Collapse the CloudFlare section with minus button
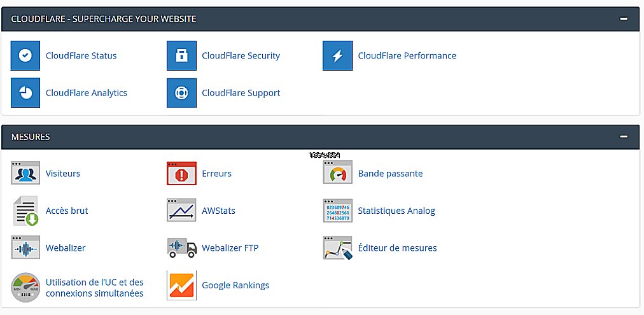The image size is (644, 315). coord(624,19)
